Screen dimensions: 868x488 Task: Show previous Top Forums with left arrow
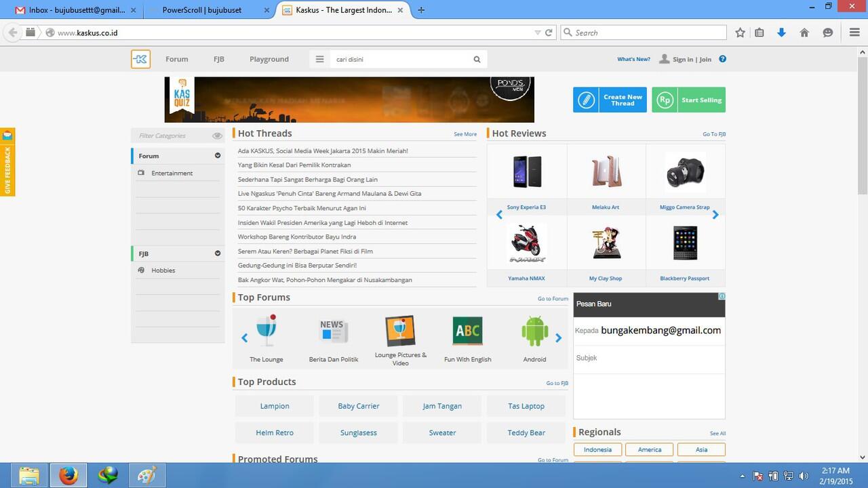(244, 338)
